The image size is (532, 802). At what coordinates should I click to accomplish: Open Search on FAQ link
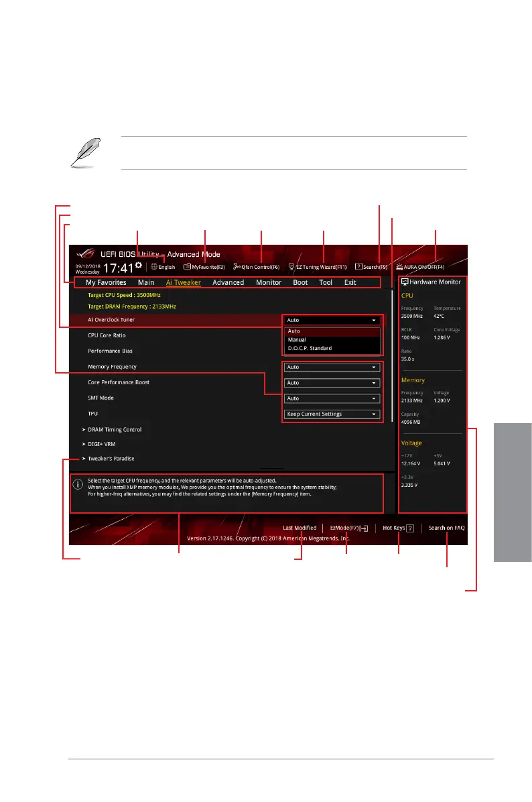tap(446, 528)
